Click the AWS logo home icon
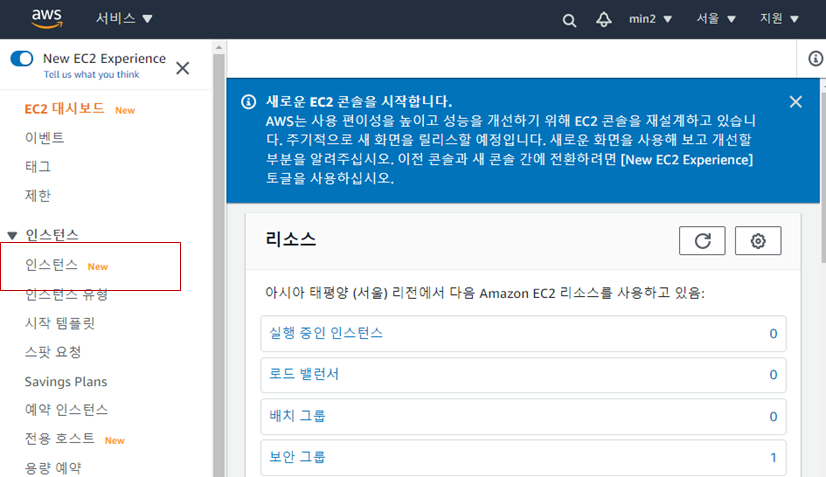 coord(47,18)
